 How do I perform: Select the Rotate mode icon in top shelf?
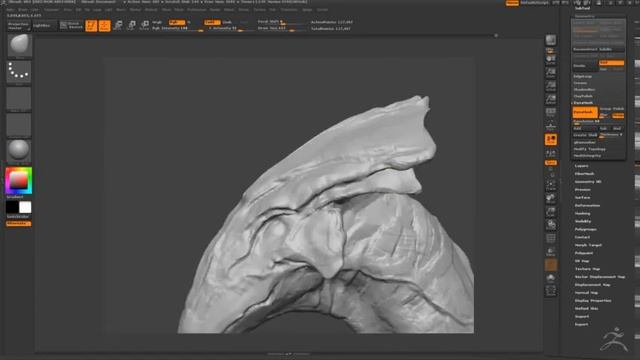pyautogui.click(x=144, y=25)
